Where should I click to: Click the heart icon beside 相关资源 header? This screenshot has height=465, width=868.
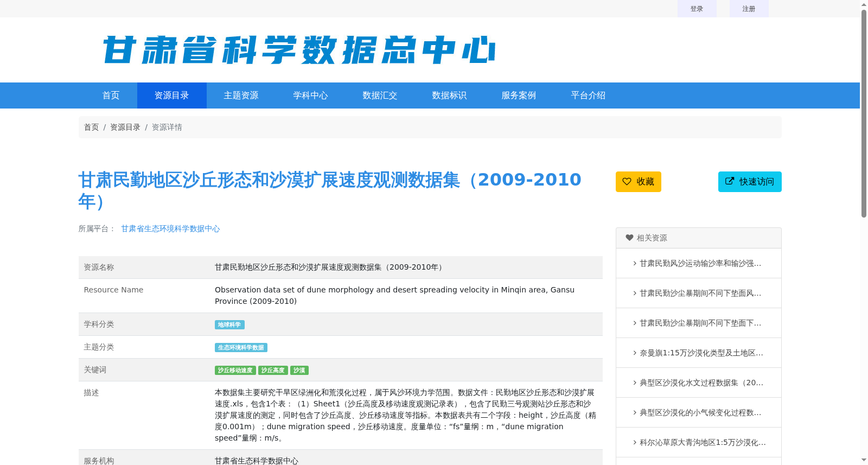click(629, 238)
